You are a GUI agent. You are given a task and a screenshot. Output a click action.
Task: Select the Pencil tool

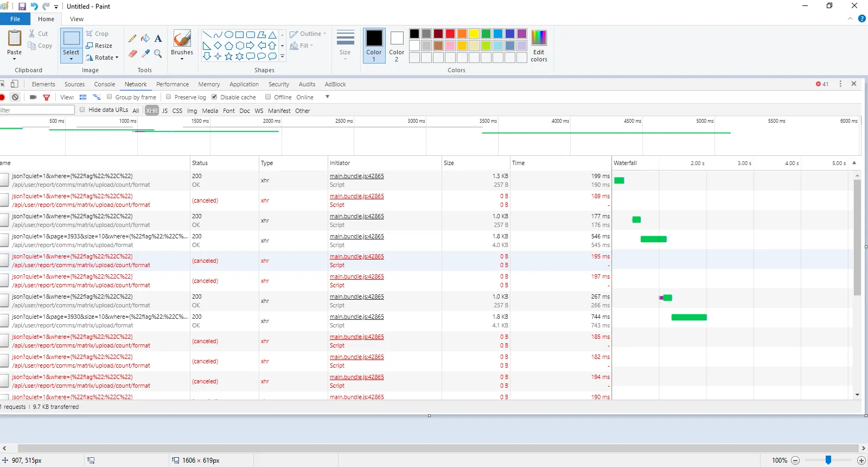click(132, 39)
